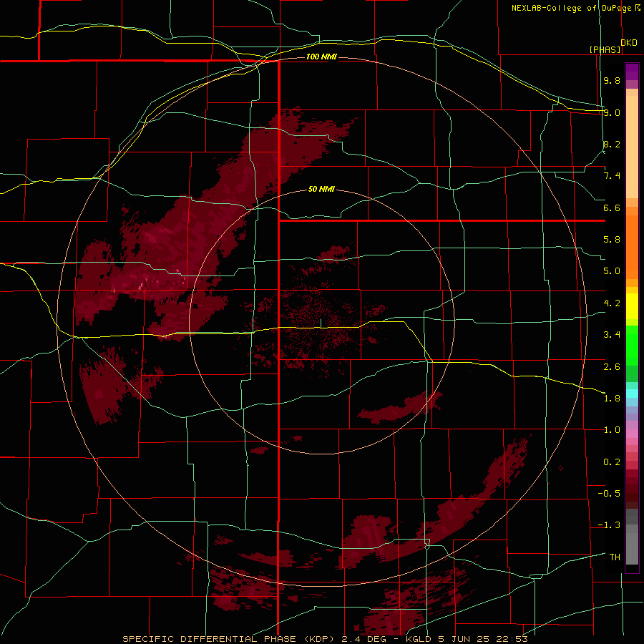
Task: Click the 3.4 scale value
Action: 612,335
